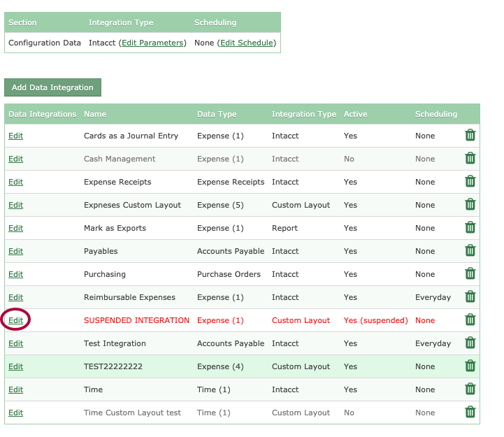Delete Time Custom Layout test integration

470,412
